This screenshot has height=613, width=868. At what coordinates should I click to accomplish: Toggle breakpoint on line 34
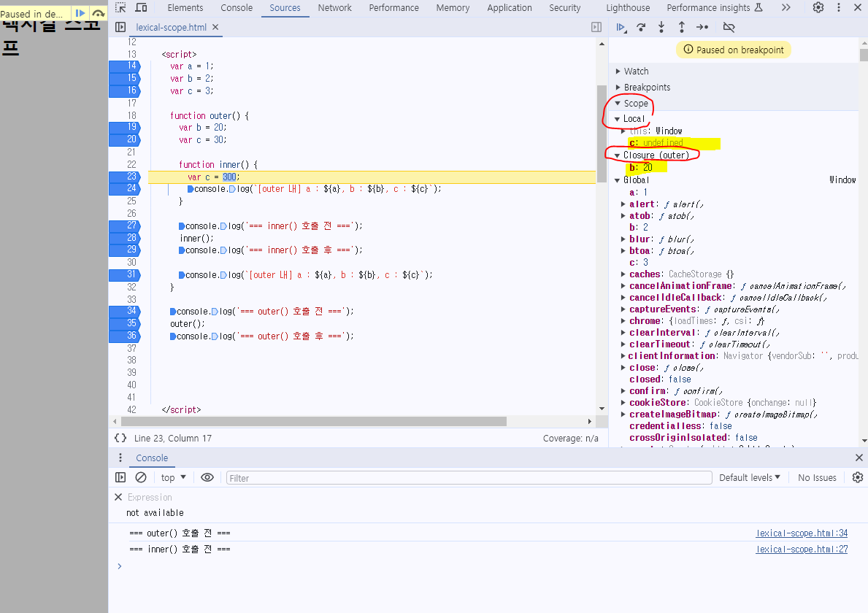125,311
